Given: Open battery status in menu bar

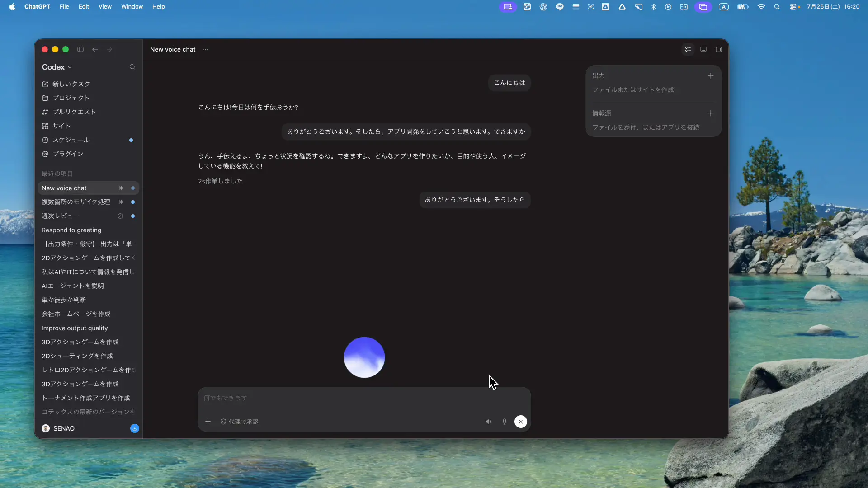Looking at the screenshot, I should pos(743,7).
